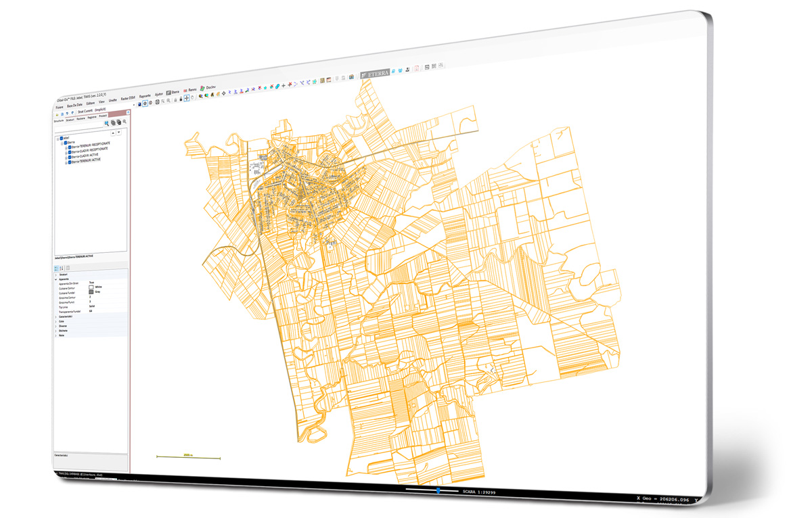
Task: Click the layer search magnifier icon
Action: [x=106, y=123]
